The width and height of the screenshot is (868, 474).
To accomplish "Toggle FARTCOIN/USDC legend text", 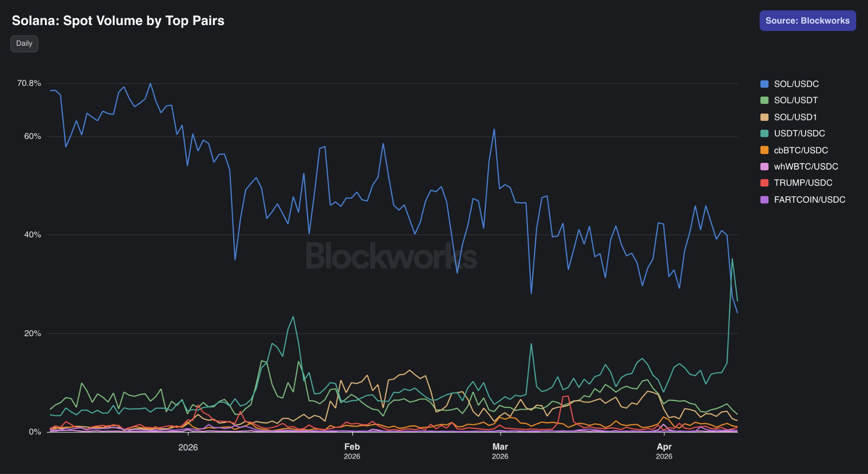I will (x=809, y=200).
